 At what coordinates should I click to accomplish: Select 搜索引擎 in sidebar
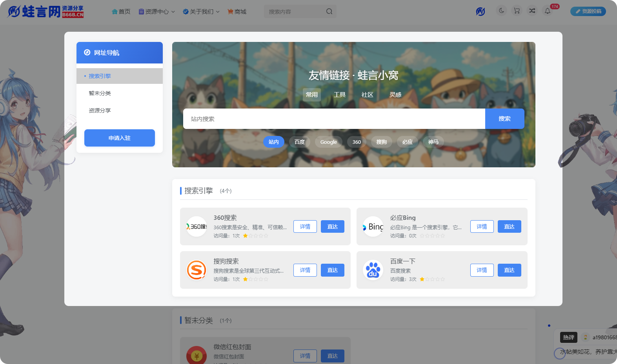120,76
